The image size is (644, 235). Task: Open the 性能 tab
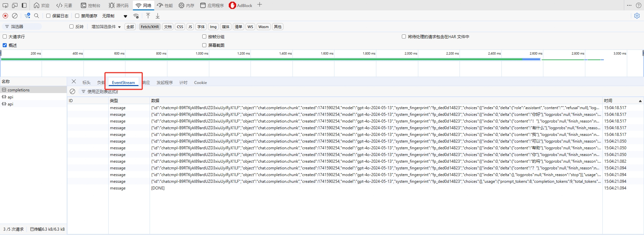165,5
